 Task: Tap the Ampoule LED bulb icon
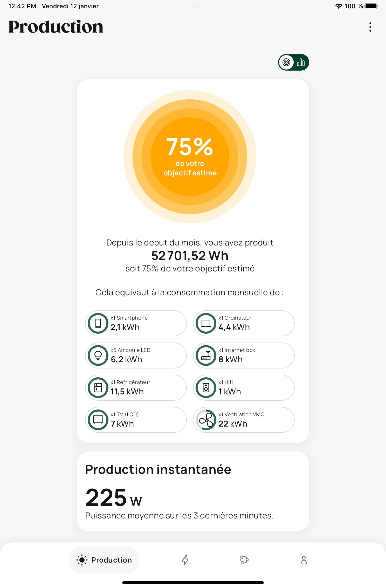click(x=98, y=355)
